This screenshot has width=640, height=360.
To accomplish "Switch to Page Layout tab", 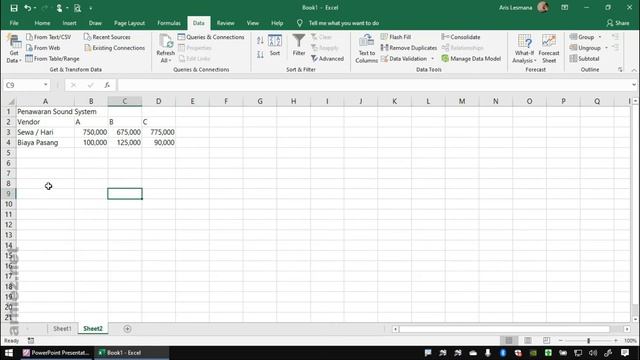I will (x=129, y=23).
